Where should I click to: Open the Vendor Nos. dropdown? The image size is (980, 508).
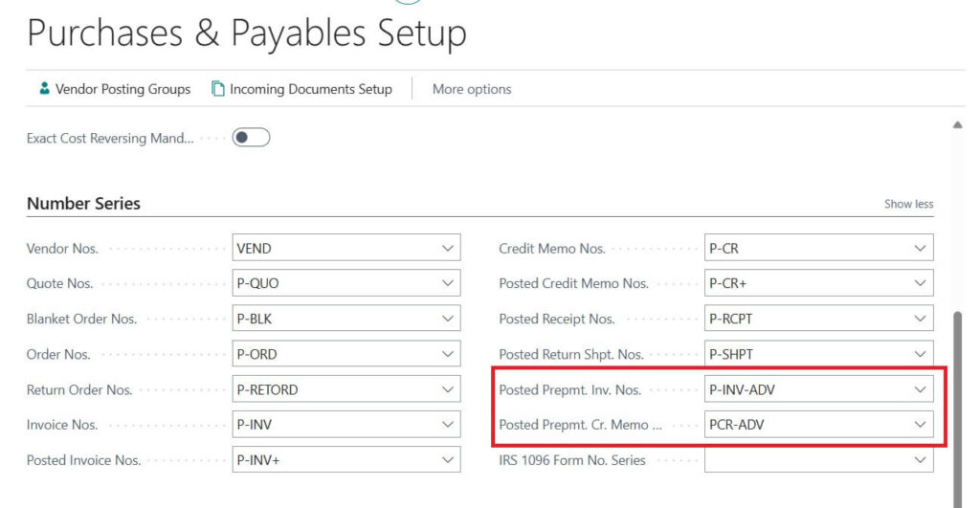click(x=447, y=249)
